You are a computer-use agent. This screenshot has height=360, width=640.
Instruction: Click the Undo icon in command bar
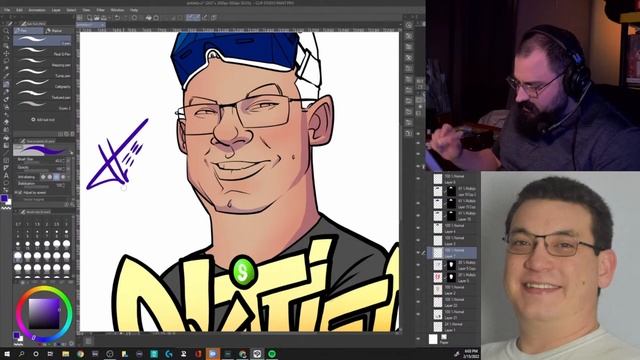pos(117,18)
